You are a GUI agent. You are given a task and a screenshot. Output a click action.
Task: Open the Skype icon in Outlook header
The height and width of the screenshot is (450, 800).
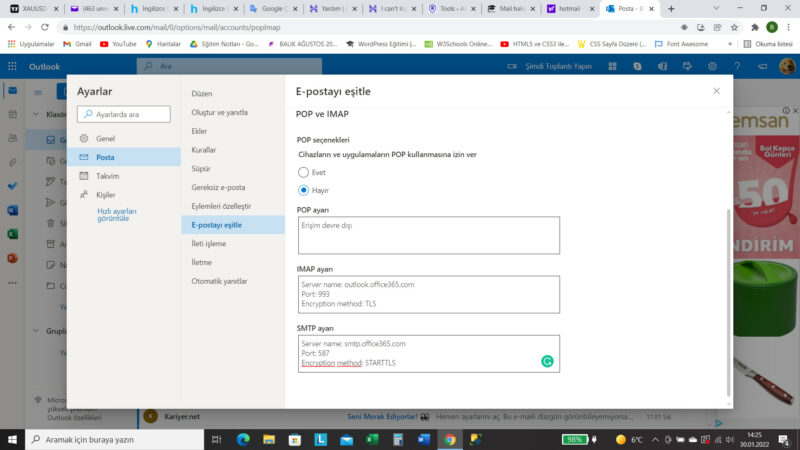click(637, 66)
